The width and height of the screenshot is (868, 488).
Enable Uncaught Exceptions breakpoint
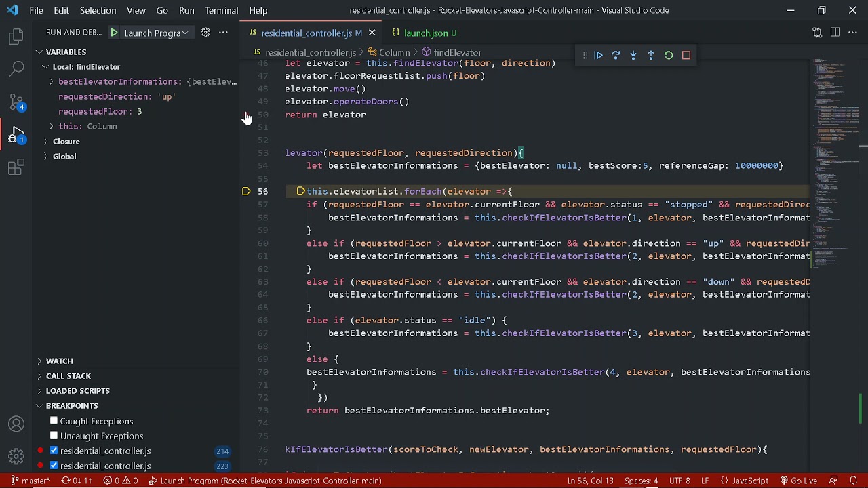point(54,436)
